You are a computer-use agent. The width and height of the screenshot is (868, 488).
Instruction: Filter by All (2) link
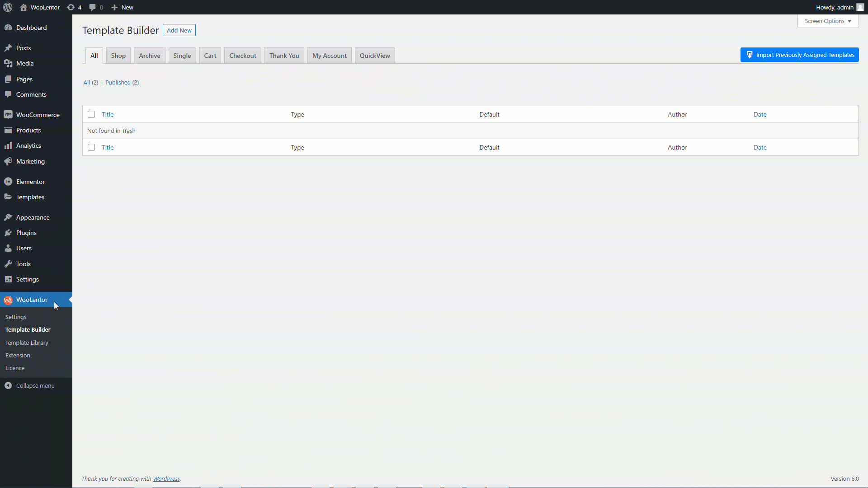click(91, 82)
